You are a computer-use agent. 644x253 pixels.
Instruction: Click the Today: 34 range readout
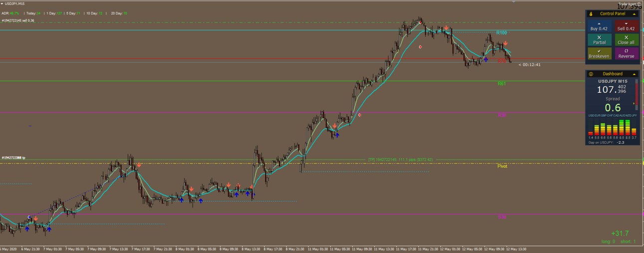coord(32,13)
